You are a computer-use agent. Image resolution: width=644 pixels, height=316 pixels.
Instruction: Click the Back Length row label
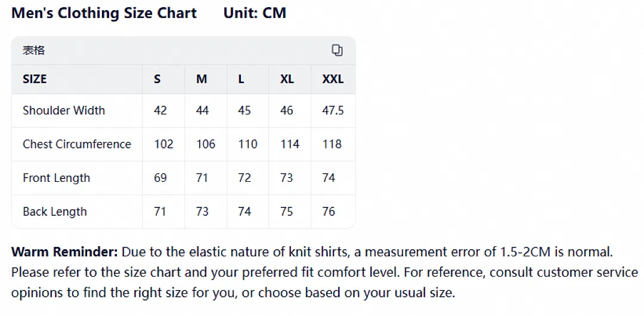(x=55, y=212)
